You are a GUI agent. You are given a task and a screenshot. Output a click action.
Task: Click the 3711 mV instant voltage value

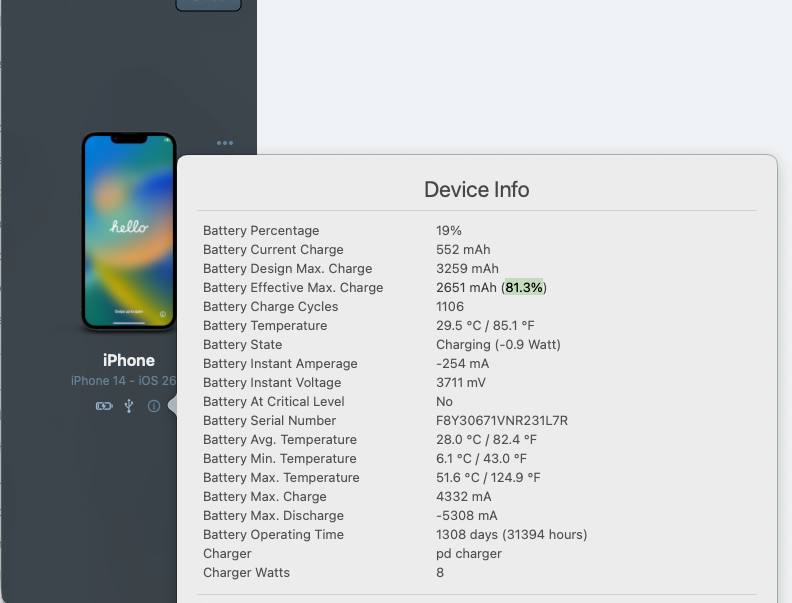click(461, 383)
